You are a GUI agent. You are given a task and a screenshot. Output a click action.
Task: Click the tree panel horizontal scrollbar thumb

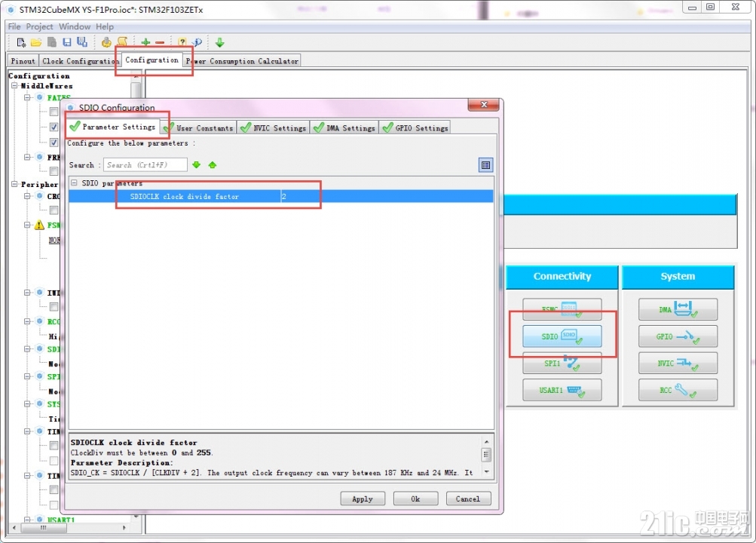tap(44, 528)
